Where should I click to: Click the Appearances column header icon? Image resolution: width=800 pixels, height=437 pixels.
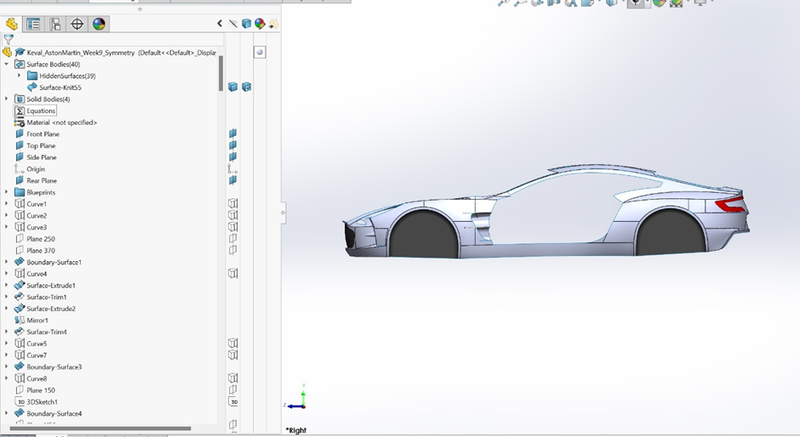pyautogui.click(x=260, y=23)
